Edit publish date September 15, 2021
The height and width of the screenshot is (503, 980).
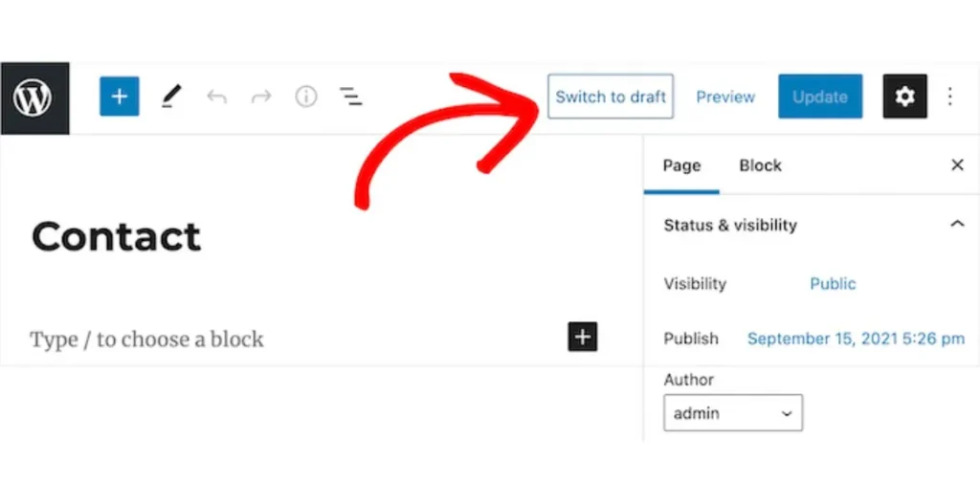pos(856,339)
